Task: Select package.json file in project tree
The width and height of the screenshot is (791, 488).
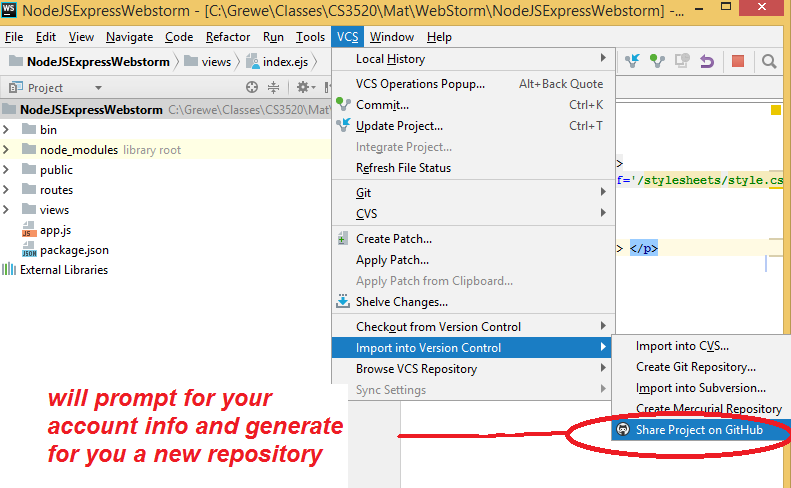Action: [x=74, y=250]
